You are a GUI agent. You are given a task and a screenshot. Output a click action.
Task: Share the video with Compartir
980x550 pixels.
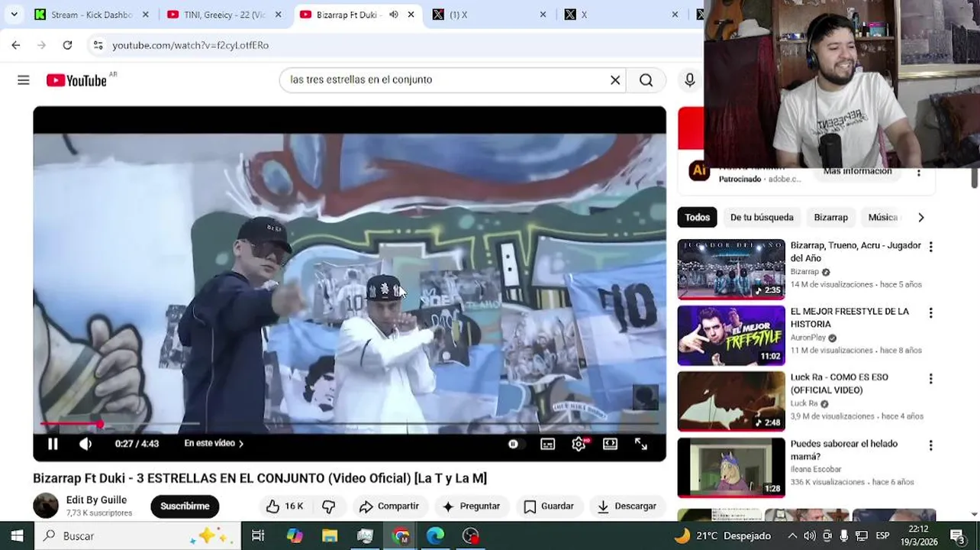(388, 506)
